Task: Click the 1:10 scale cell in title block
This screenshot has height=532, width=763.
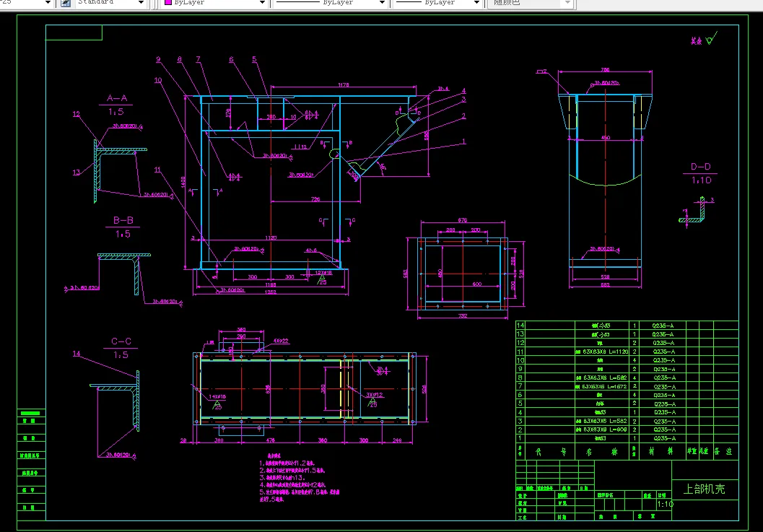Action: (x=666, y=505)
